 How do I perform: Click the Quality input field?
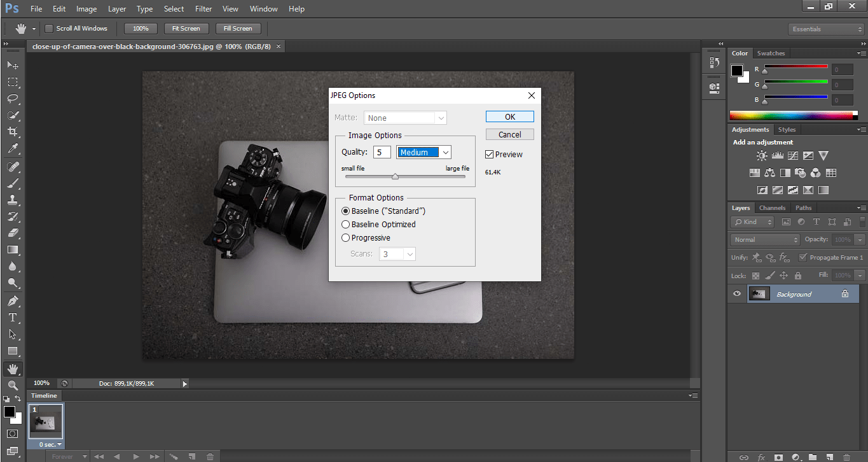click(382, 152)
